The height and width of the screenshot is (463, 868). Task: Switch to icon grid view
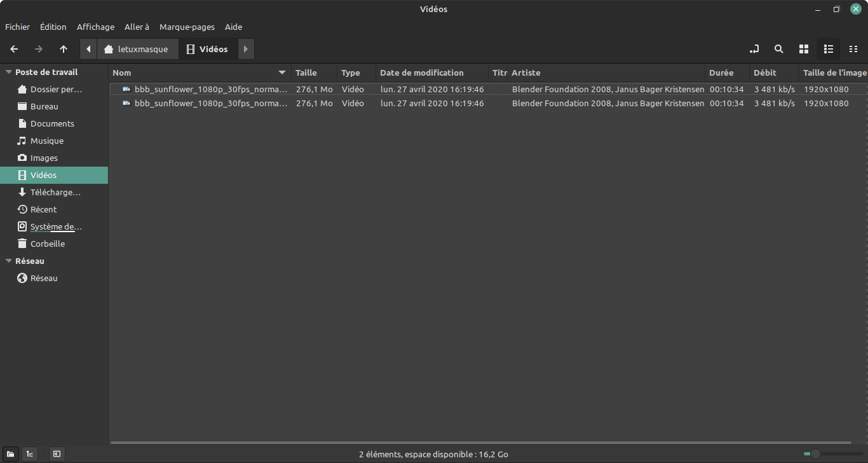click(x=803, y=49)
